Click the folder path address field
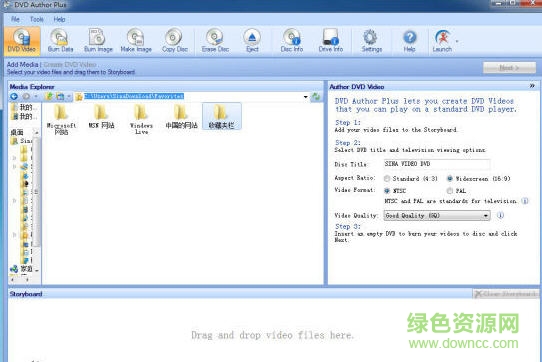 pyautogui.click(x=192, y=96)
